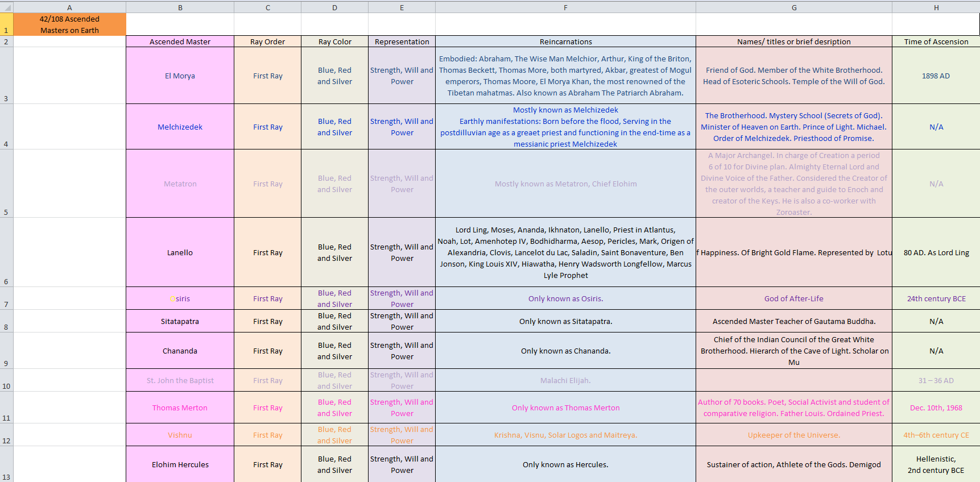Image resolution: width=980 pixels, height=482 pixels.
Task: Select row 6 header
Action: click(x=6, y=252)
